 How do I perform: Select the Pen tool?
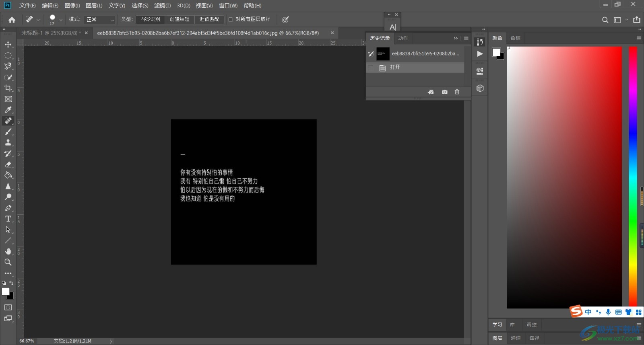pyautogui.click(x=8, y=208)
